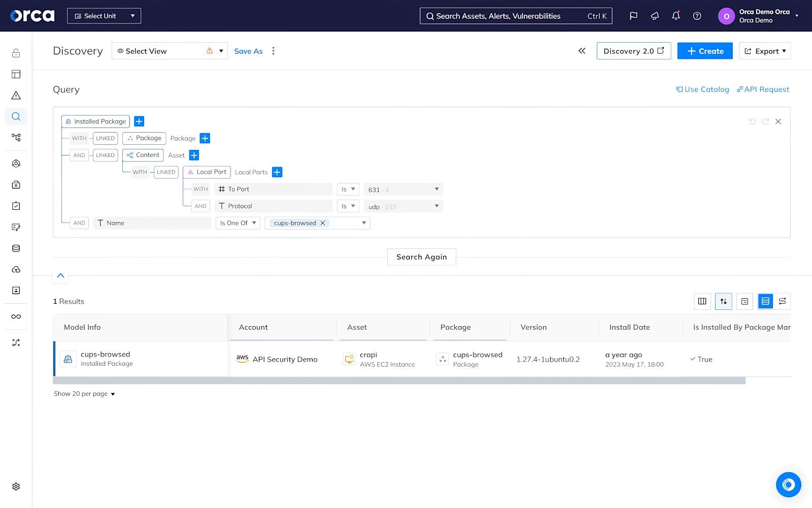Toggle the grouped card view button
Image resolution: width=812 pixels, height=508 pixels.
click(745, 301)
